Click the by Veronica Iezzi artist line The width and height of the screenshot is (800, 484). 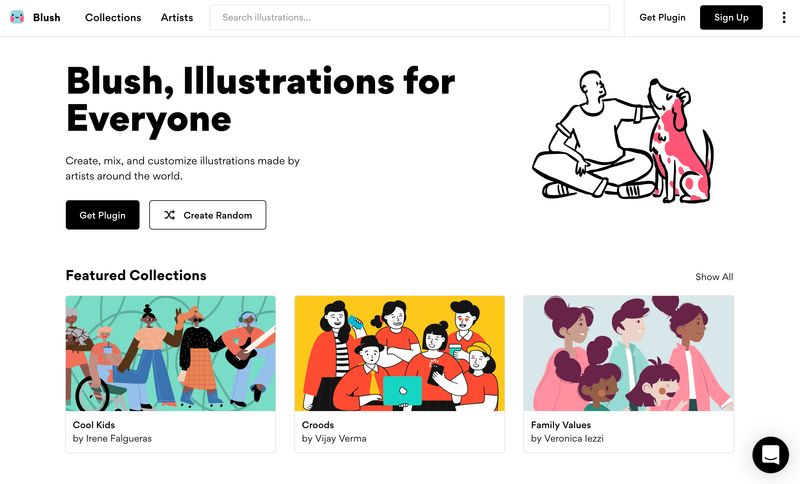[567, 439]
